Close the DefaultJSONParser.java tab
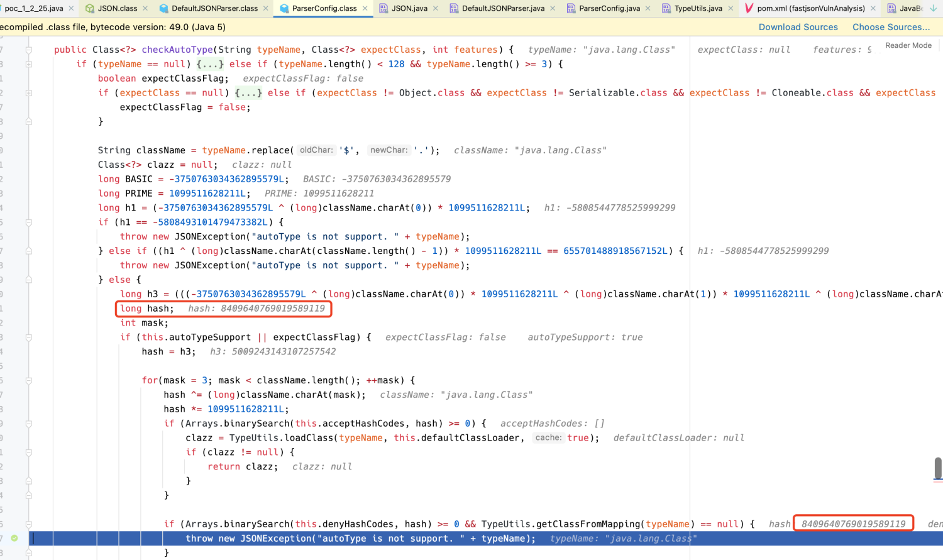Viewport: 943px width, 560px height. coord(553,8)
